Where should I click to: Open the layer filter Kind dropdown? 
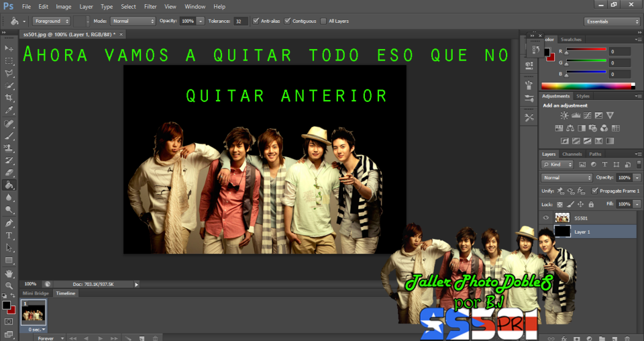557,164
